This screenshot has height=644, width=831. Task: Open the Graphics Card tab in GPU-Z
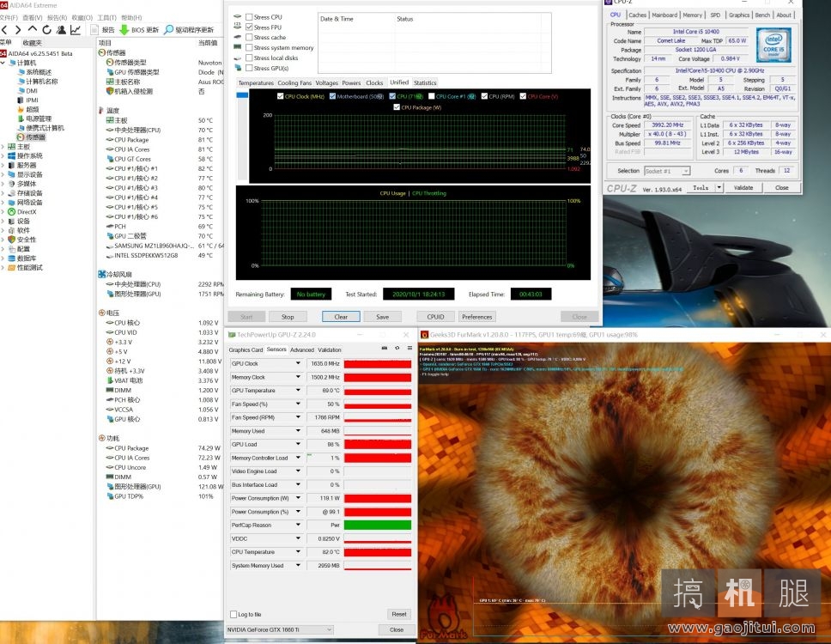click(246, 349)
